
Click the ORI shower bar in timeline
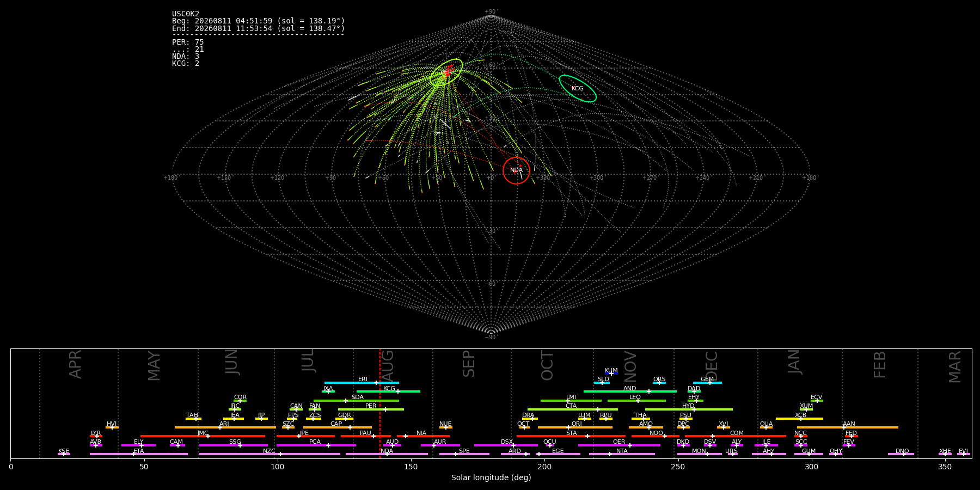coord(575,427)
